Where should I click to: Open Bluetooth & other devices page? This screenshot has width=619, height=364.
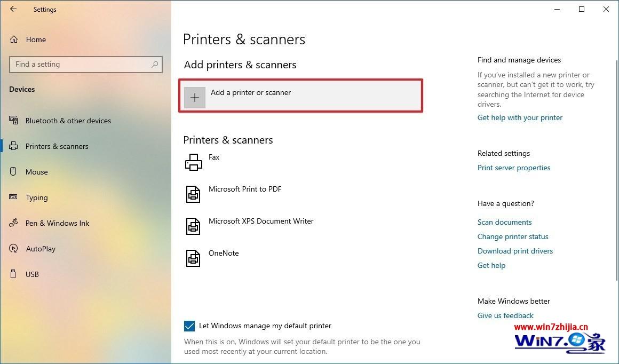coord(68,121)
